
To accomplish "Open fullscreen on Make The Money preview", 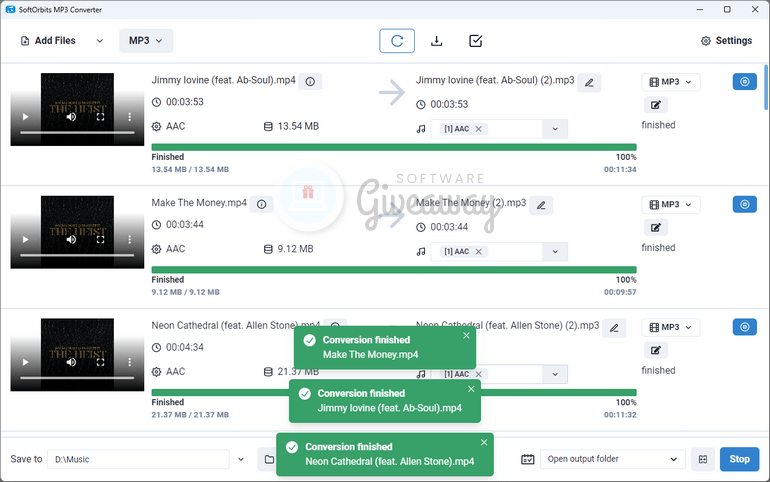I will pyautogui.click(x=100, y=240).
